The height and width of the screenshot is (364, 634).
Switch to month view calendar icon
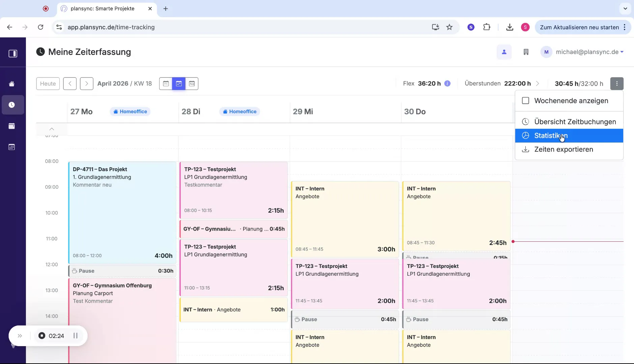(x=192, y=84)
